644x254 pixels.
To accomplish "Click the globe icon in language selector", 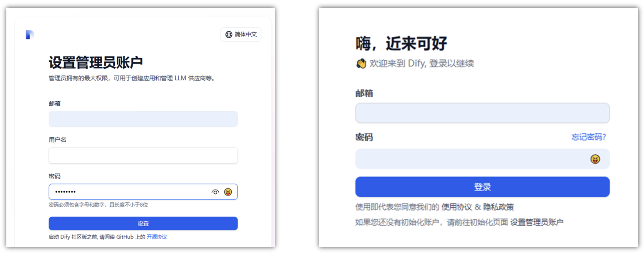I will point(229,35).
